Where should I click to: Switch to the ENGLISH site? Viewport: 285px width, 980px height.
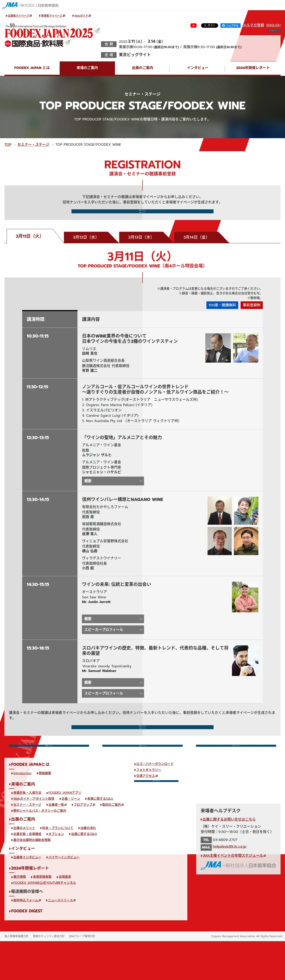pyautogui.click(x=273, y=26)
